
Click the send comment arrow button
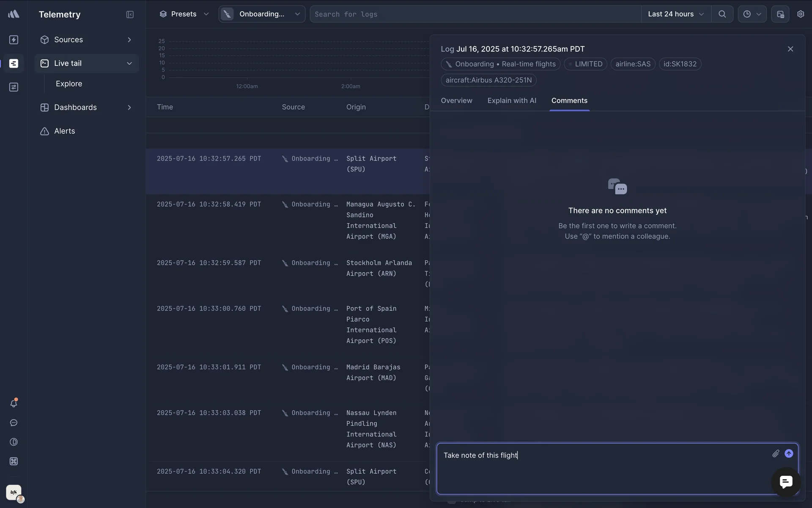(789, 453)
